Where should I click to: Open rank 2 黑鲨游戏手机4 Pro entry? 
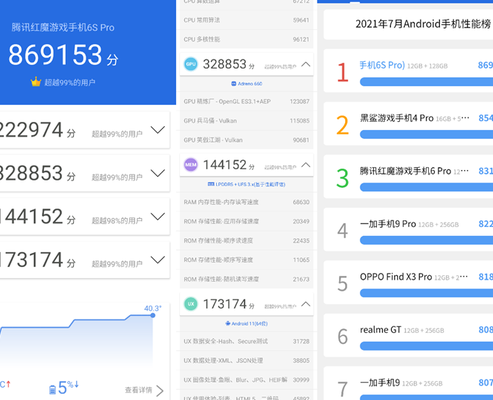pyautogui.click(x=408, y=124)
